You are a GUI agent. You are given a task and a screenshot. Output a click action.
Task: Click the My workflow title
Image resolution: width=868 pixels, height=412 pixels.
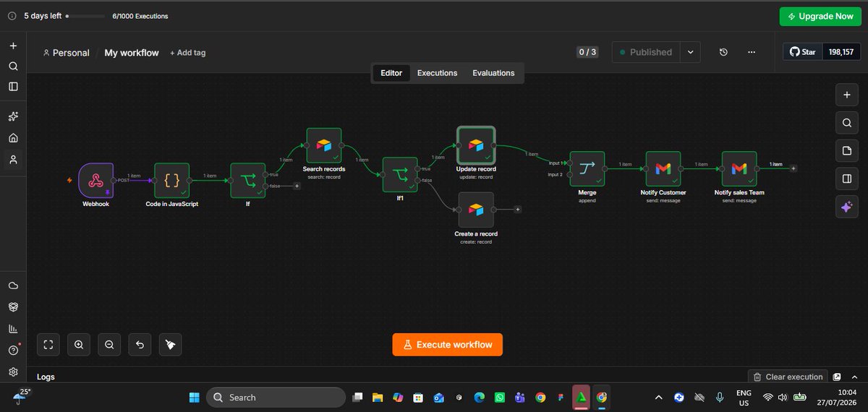tap(132, 53)
